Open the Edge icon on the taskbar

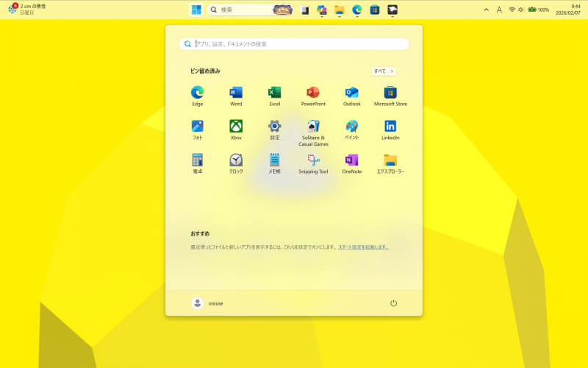coord(357,10)
